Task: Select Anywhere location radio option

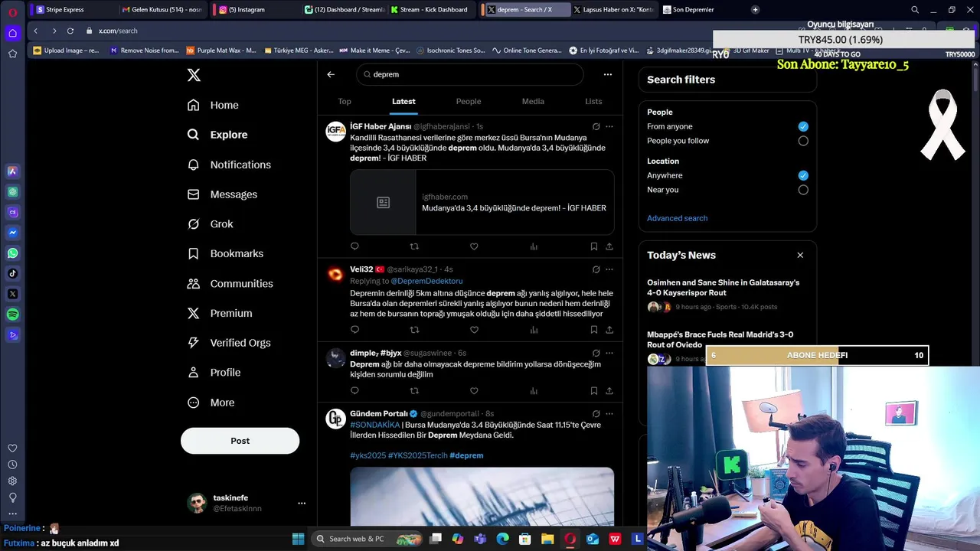Action: (x=803, y=175)
